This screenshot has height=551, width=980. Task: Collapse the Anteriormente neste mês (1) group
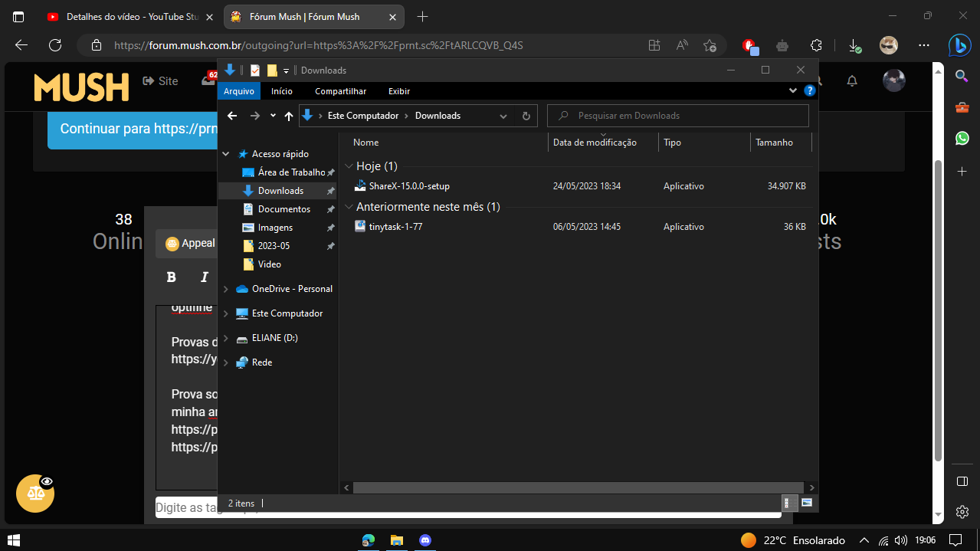349,207
